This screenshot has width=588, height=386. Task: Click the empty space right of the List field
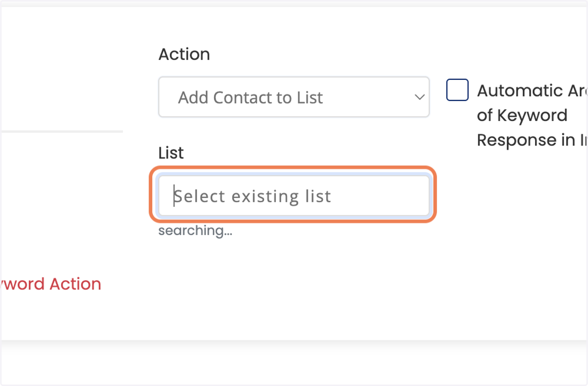pos(510,196)
